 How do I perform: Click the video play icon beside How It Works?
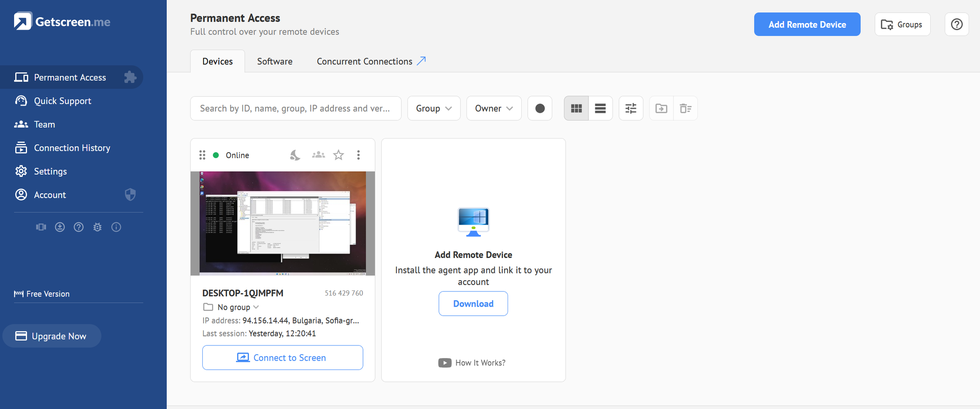pos(445,363)
